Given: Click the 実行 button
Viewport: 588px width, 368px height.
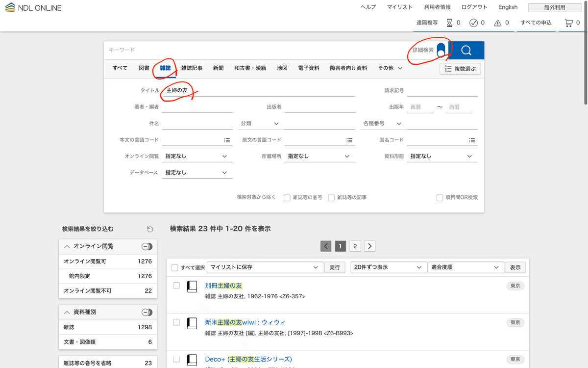Looking at the screenshot, I should tap(335, 267).
